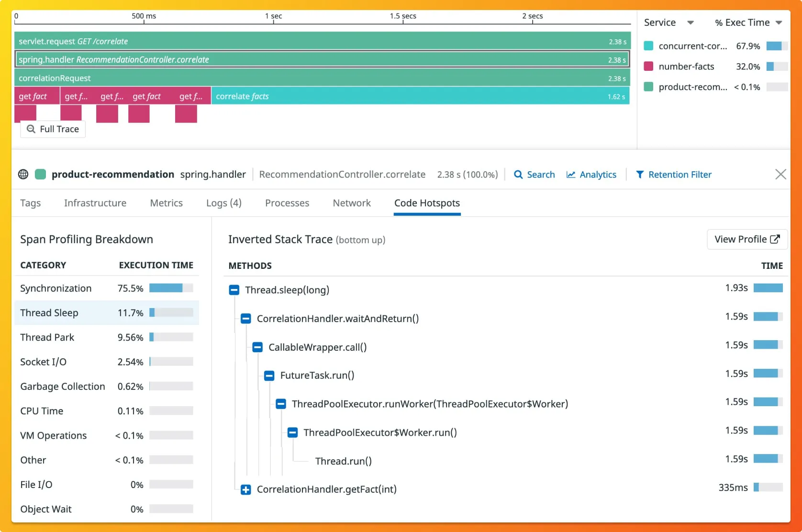
Task: Click the 500 ms timeline marker
Action: [144, 16]
